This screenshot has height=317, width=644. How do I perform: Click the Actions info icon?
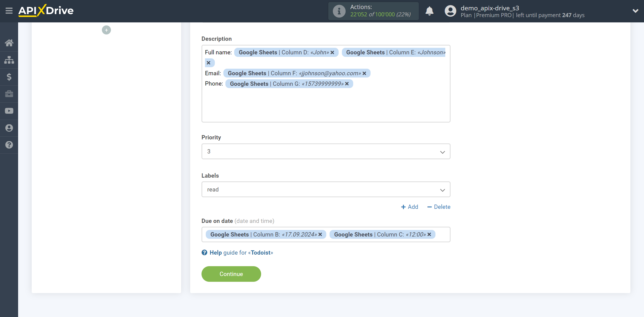pyautogui.click(x=339, y=11)
